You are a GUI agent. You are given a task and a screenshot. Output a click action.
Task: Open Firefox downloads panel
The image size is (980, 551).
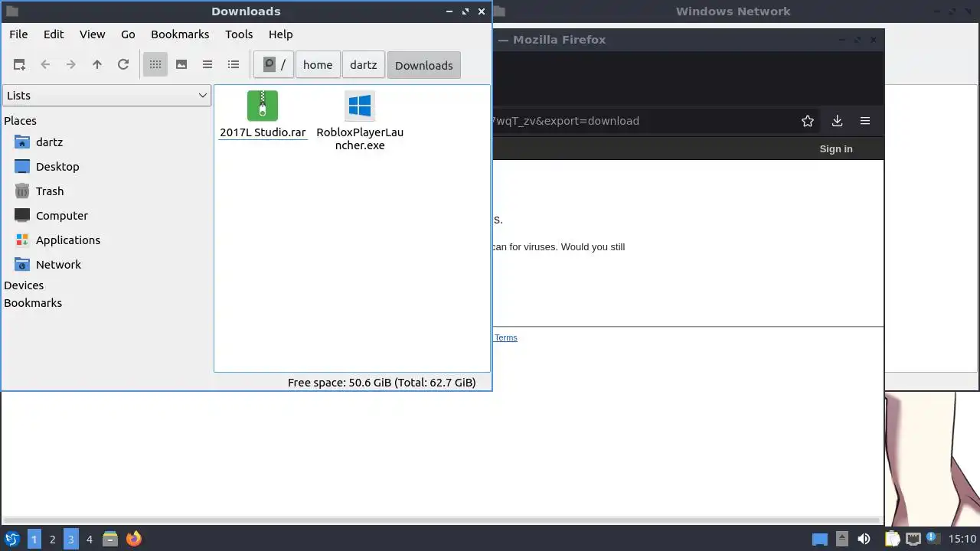click(x=837, y=121)
